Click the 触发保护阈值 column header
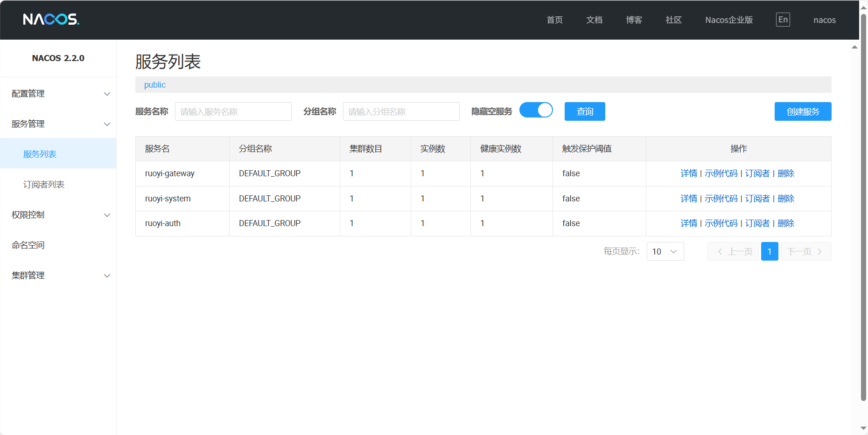The height and width of the screenshot is (435, 868). click(x=599, y=149)
